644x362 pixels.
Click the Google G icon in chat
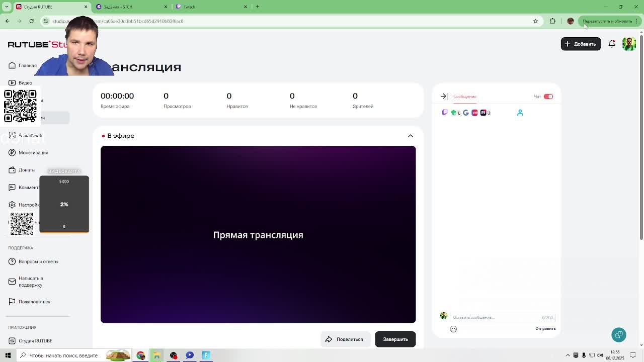[466, 113]
